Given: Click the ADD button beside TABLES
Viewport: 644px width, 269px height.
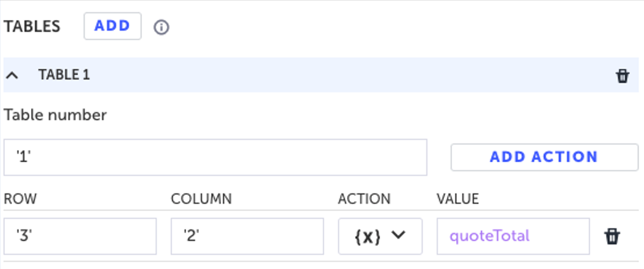Looking at the screenshot, I should coord(112,26).
